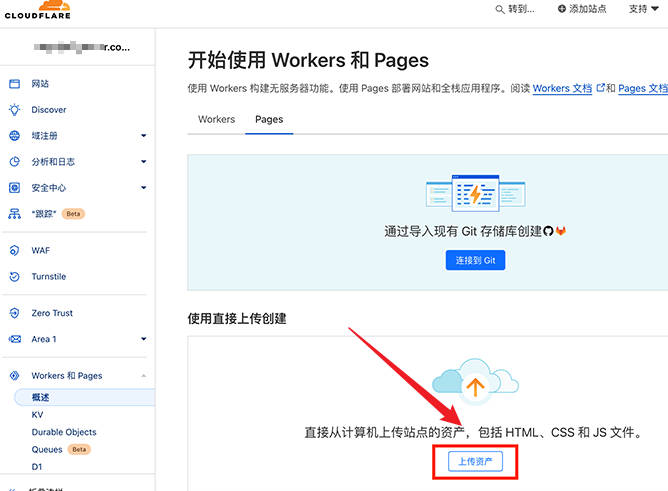The height and width of the screenshot is (491, 668).
Task: Expand the Area 1 submenu arrow
Action: click(144, 339)
